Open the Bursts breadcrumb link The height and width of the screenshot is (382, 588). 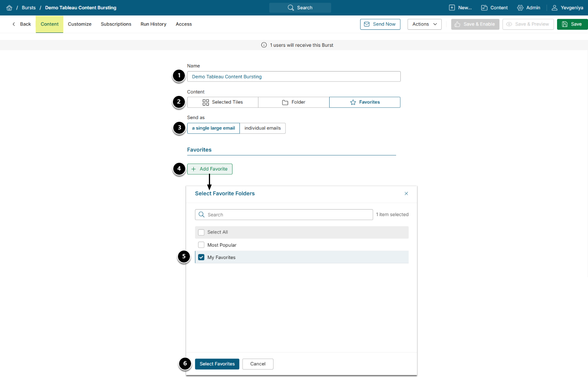[29, 8]
